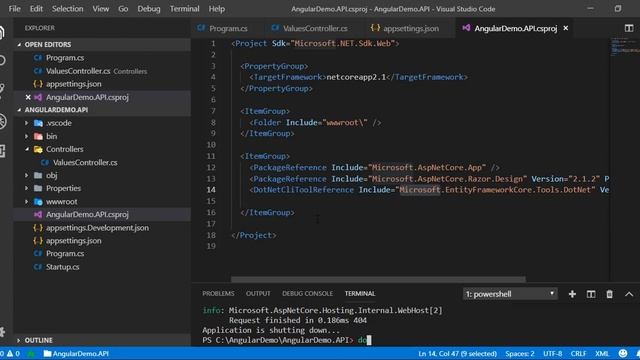
Task: Expand the wwwroot folder
Action: point(102,201)
